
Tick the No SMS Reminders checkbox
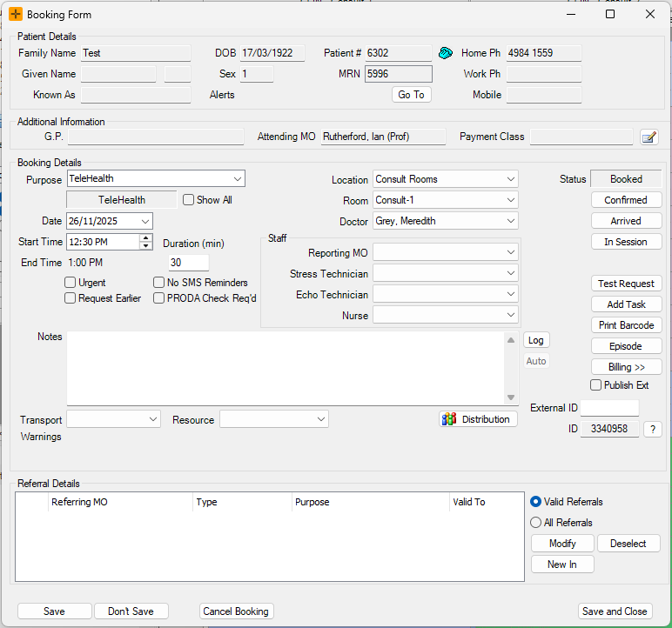point(159,283)
